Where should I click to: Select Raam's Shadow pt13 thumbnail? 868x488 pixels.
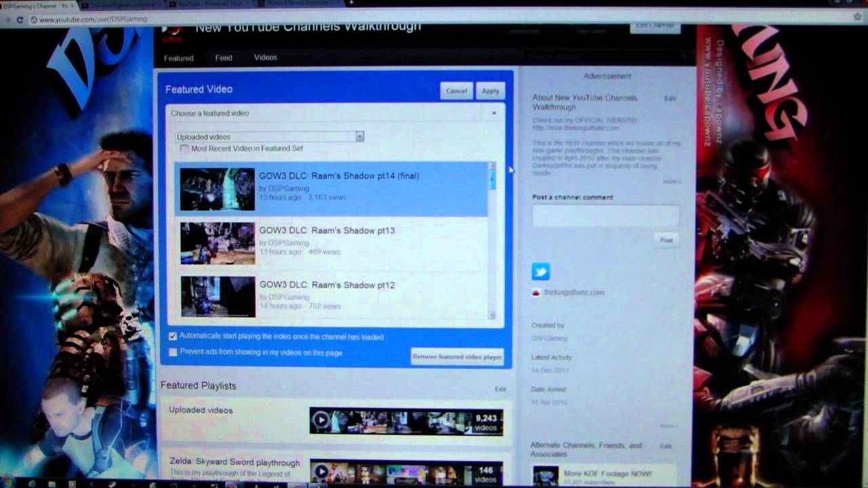pyautogui.click(x=218, y=243)
